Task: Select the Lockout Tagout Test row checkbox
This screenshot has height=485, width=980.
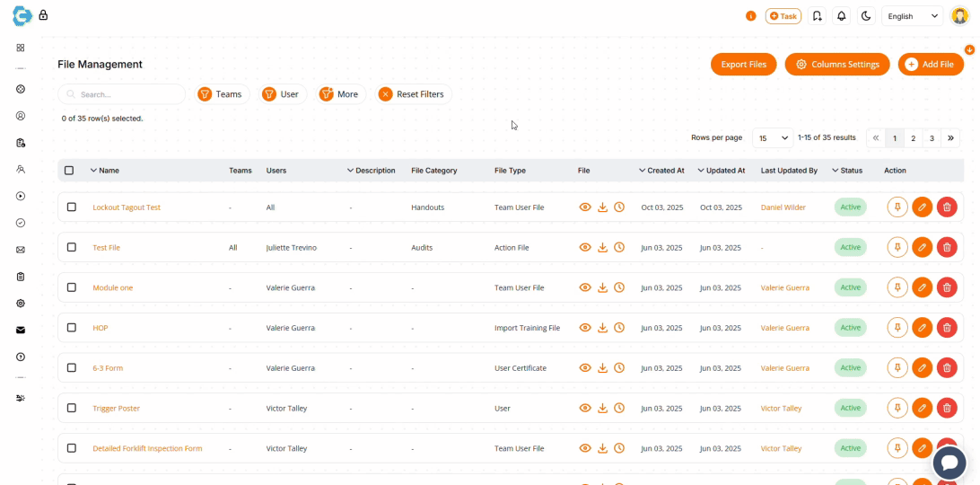Action: pos(72,207)
